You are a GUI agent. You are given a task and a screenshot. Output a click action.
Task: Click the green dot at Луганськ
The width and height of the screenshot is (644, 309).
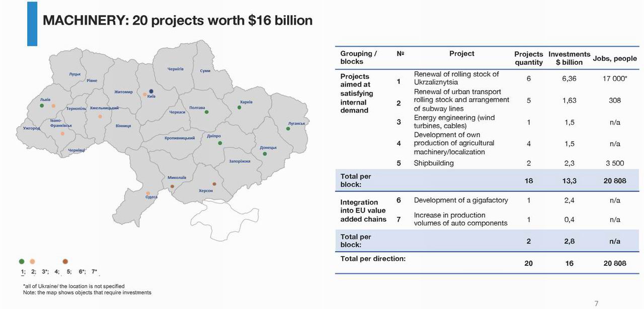point(288,129)
